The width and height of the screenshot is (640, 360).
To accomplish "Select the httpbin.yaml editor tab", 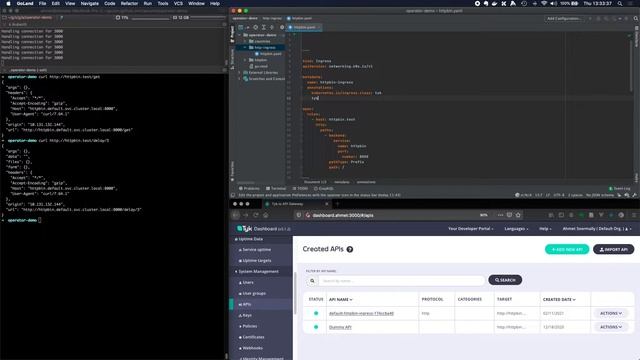I will click(304, 27).
